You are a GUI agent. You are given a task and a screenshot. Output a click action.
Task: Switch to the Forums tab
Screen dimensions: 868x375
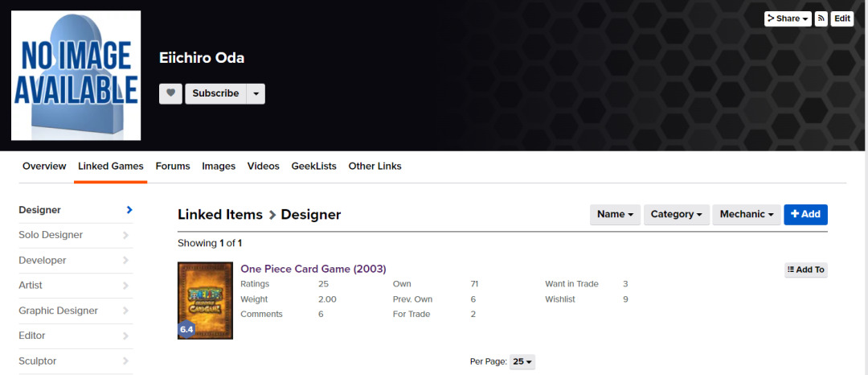coord(173,166)
